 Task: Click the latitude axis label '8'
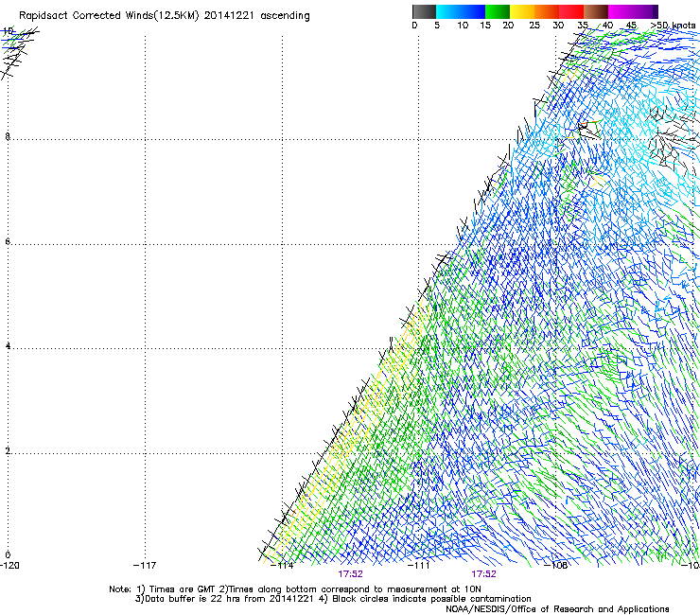click(8, 136)
